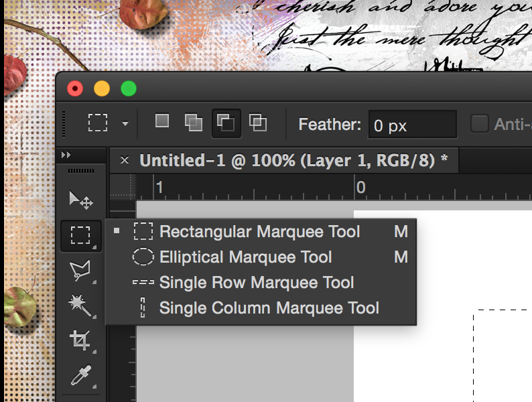Click New selection mode icon
This screenshot has height=402, width=532.
[x=162, y=121]
